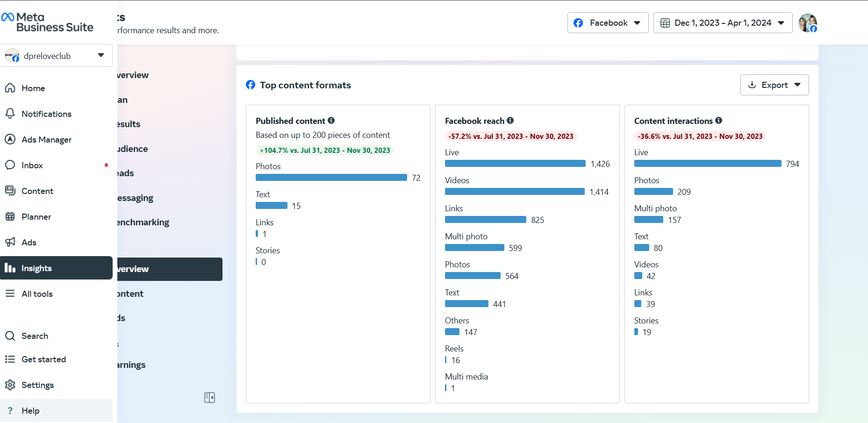
Task: Open the Planner calendar grid icon
Action: tap(10, 216)
